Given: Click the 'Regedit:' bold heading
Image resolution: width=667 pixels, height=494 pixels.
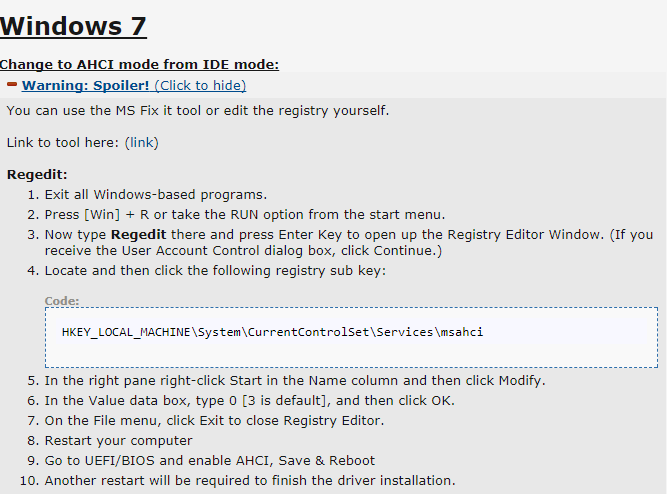Looking at the screenshot, I should click(x=37, y=174).
